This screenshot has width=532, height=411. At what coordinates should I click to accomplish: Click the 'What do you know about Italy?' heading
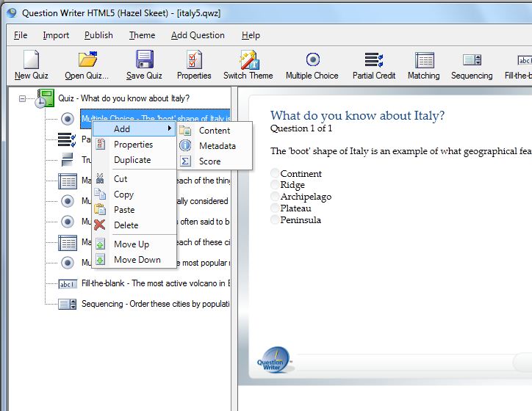pyautogui.click(x=357, y=115)
